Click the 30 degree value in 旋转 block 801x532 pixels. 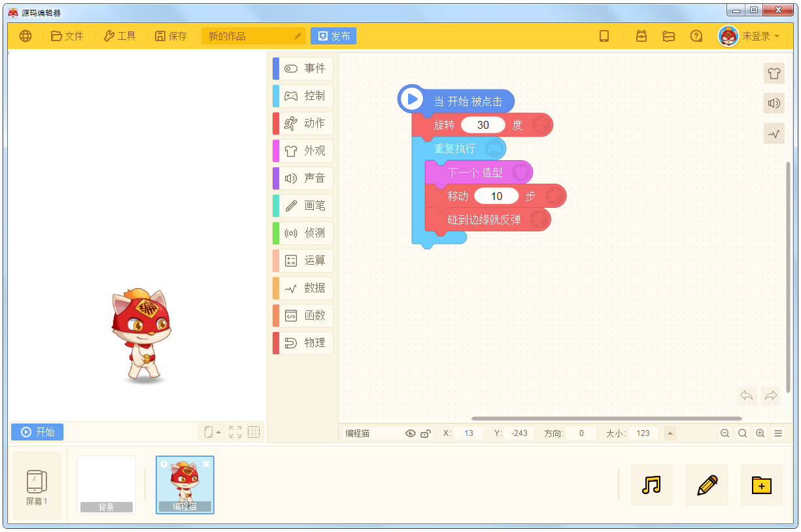[x=483, y=125]
